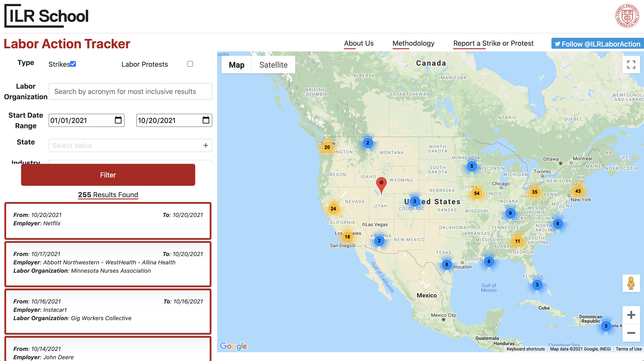
Task: Open Keyboard shortcuts link on map
Action: [526, 349]
